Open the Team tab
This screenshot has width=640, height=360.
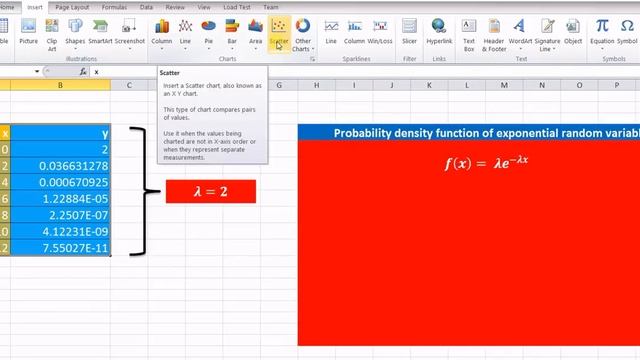271,7
